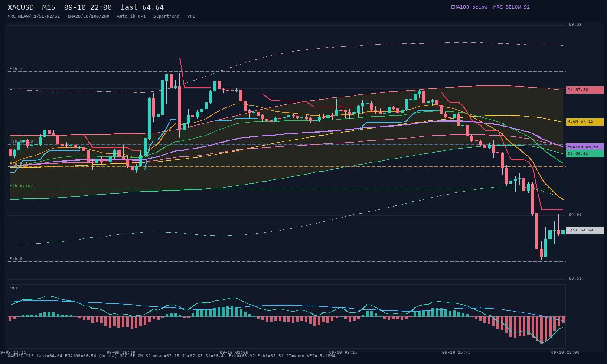Image resolution: width=607 pixels, height=364 pixels.
Task: Select the 64.98 price axis label
Action: click(575, 214)
